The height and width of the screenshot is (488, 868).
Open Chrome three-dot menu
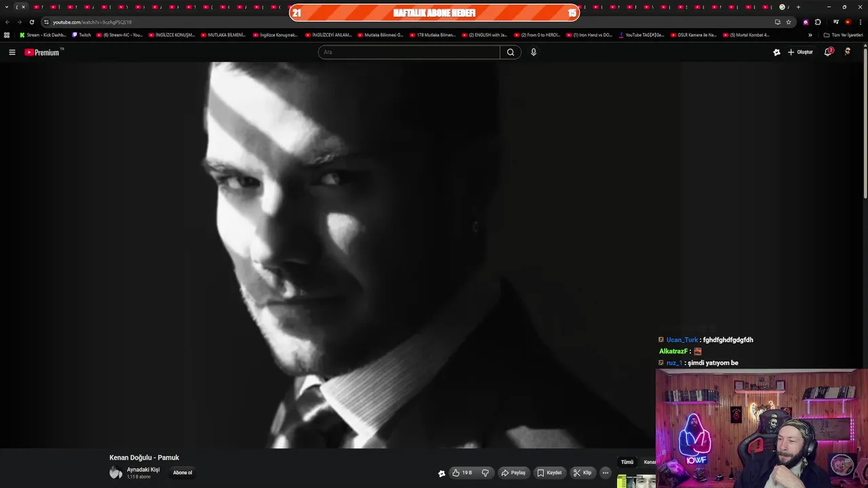point(860,22)
